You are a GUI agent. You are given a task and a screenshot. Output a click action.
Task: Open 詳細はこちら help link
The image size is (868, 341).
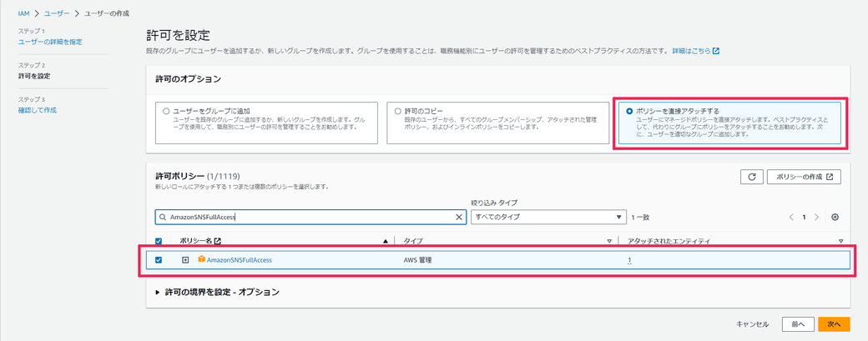coord(696,51)
